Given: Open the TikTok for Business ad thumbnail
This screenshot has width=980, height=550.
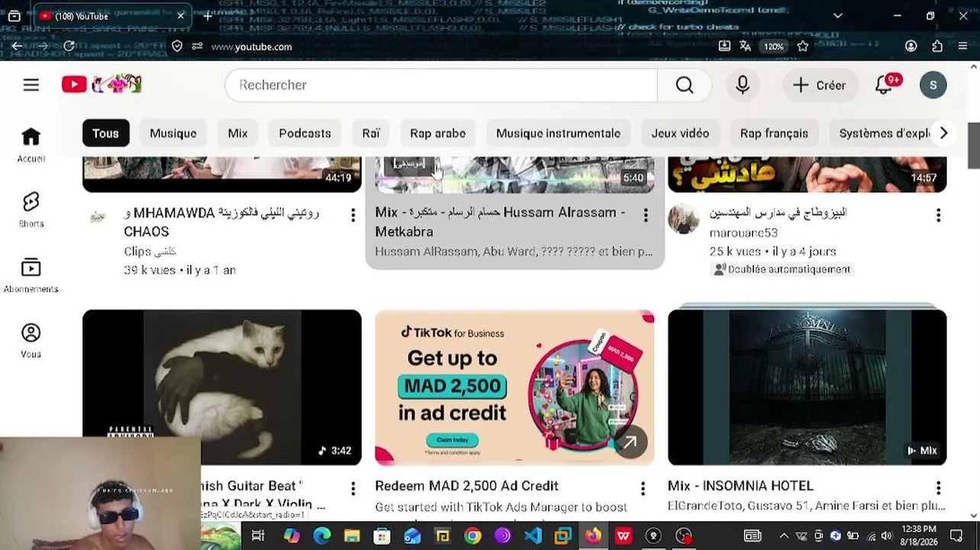Looking at the screenshot, I should [514, 387].
